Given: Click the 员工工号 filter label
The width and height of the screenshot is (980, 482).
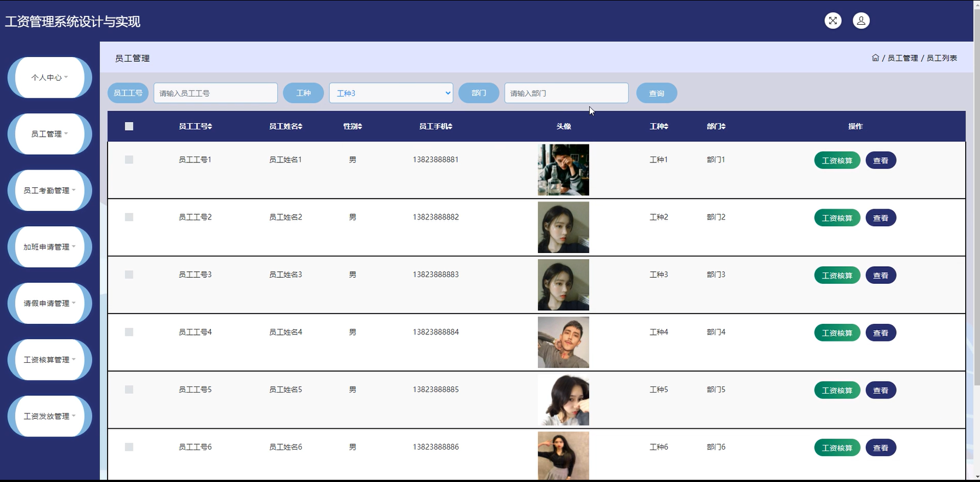Looking at the screenshot, I should (128, 93).
